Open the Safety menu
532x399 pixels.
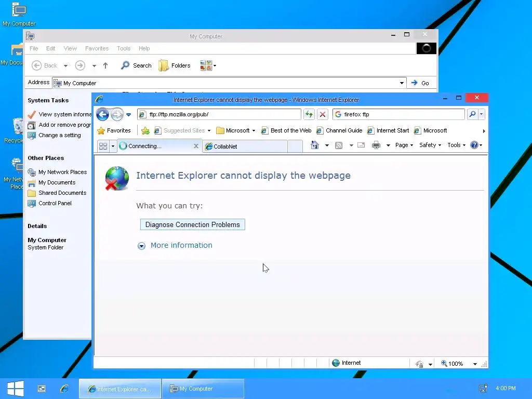pos(430,145)
